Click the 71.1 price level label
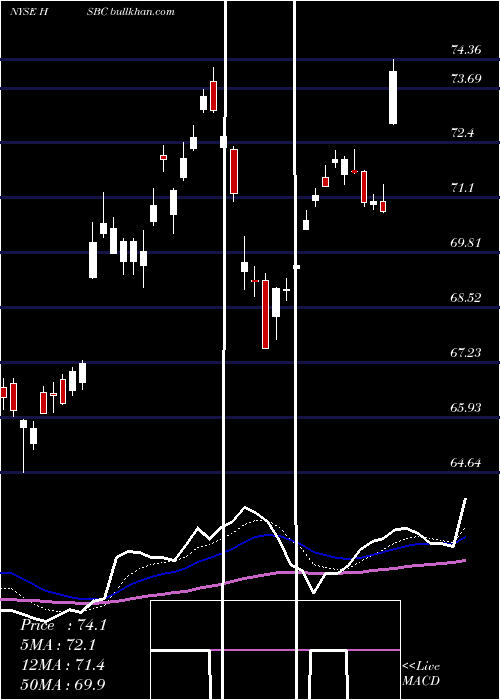The width and height of the screenshot is (500, 700). (x=463, y=188)
